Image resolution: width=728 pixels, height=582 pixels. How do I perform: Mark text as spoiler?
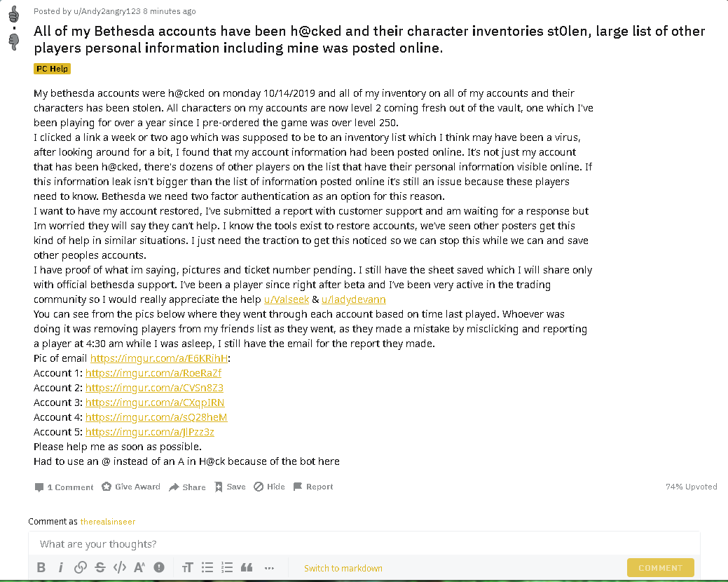coord(159,567)
